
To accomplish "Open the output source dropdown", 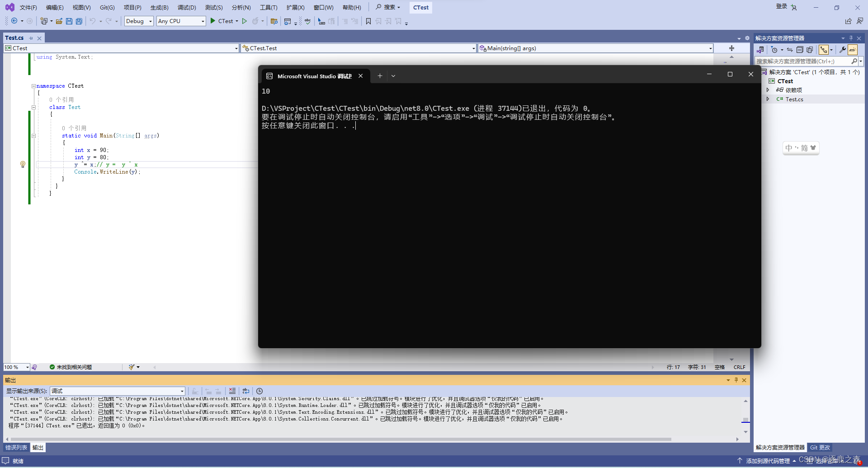I will tap(118, 391).
